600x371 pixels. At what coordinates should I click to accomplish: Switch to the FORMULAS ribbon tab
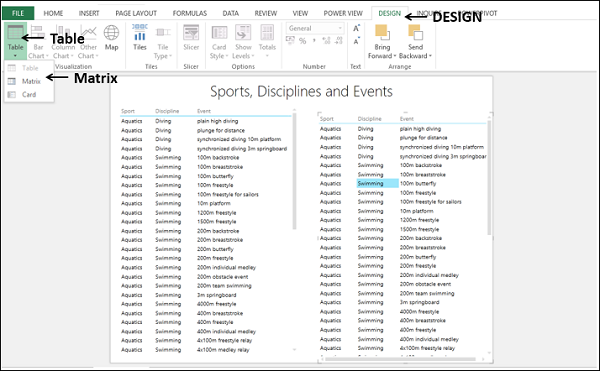tap(189, 13)
